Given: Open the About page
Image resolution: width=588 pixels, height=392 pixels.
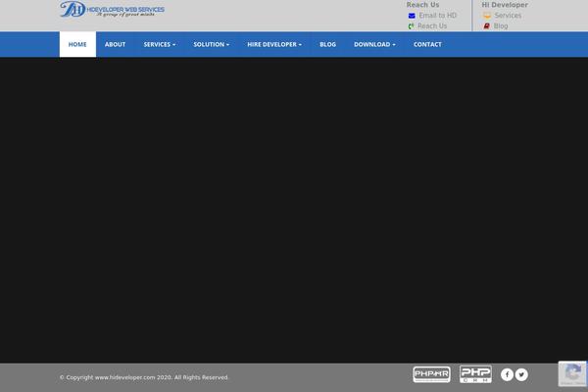Looking at the screenshot, I should click(115, 44).
